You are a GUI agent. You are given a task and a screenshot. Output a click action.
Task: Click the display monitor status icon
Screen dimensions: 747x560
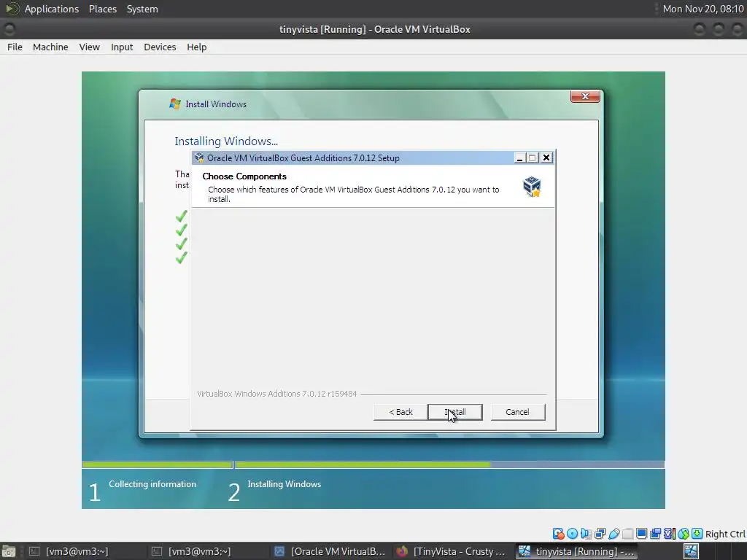tap(642, 534)
